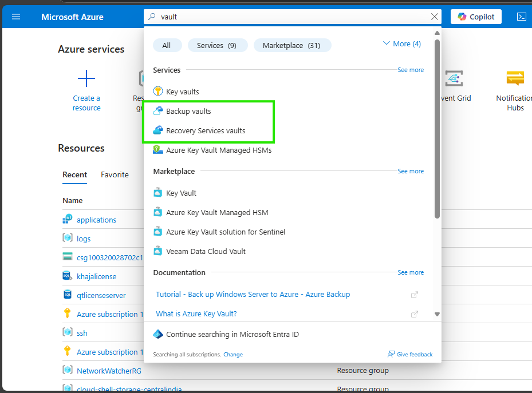Open Azure Key Vault Managed HSM marketplace item

click(217, 212)
